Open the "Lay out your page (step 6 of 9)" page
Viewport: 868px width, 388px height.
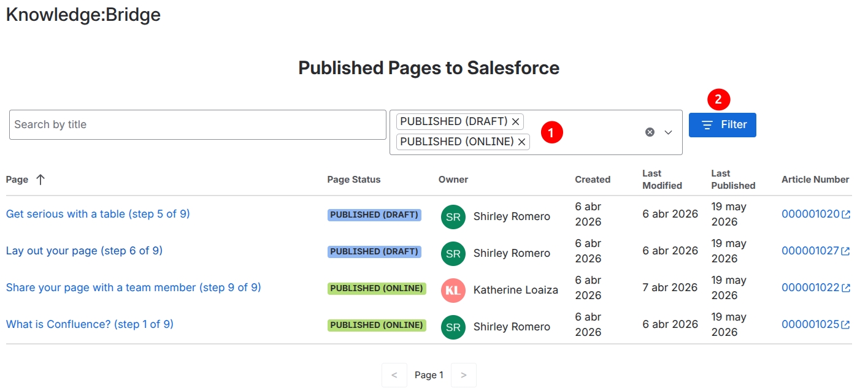point(84,251)
